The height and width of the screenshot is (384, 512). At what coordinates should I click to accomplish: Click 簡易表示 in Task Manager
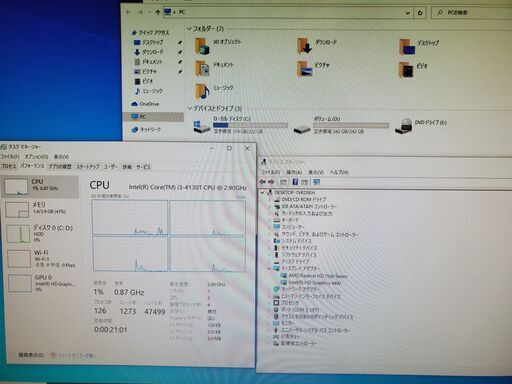(x=31, y=355)
